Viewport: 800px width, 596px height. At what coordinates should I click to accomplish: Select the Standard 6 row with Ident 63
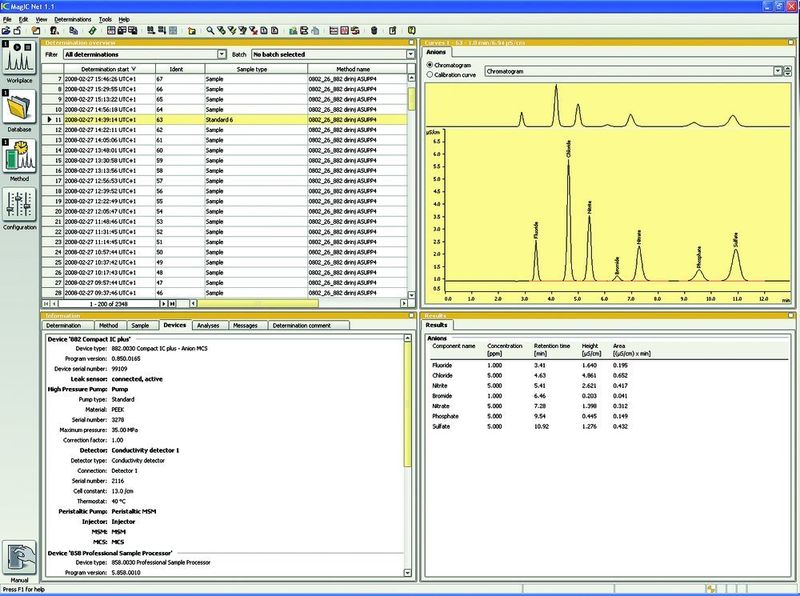tap(224, 120)
